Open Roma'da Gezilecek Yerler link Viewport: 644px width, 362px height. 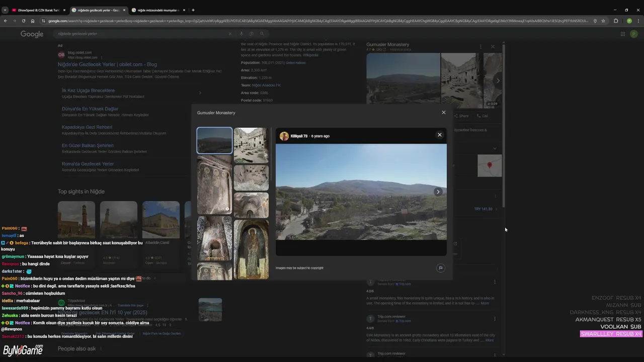[88, 164]
